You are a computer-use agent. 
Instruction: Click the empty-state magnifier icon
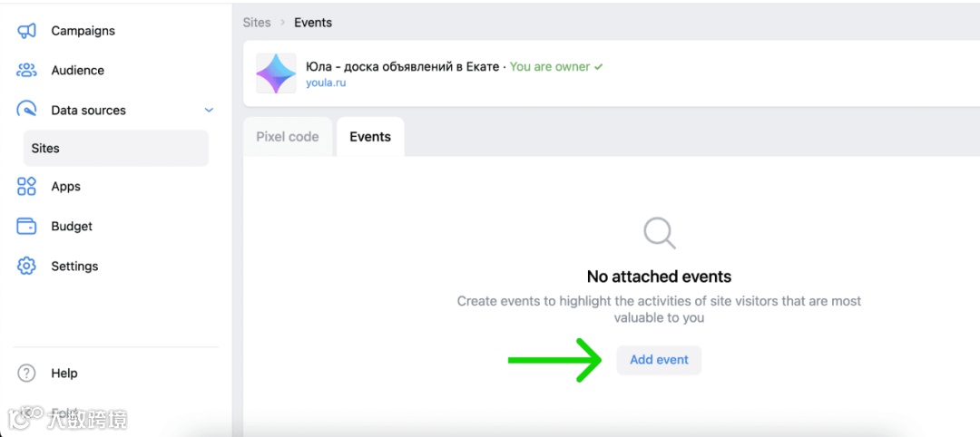[659, 233]
